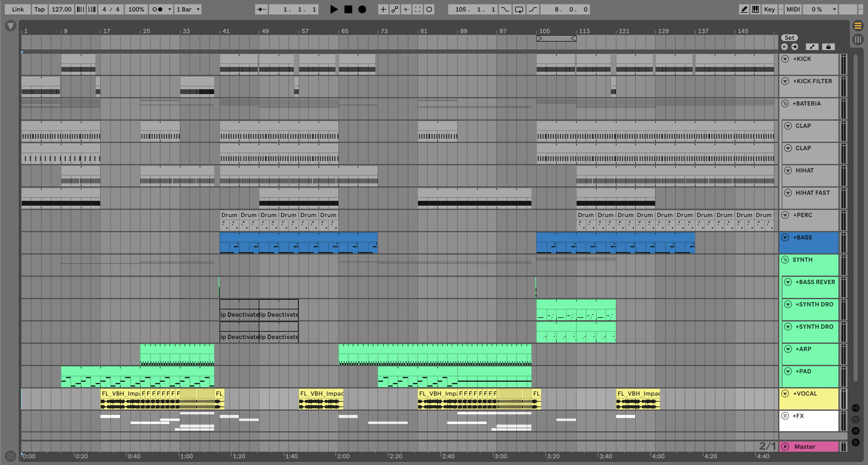The height and width of the screenshot is (465, 868).
Task: Click the 8. 0. 0 loop length field
Action: tap(565, 9)
